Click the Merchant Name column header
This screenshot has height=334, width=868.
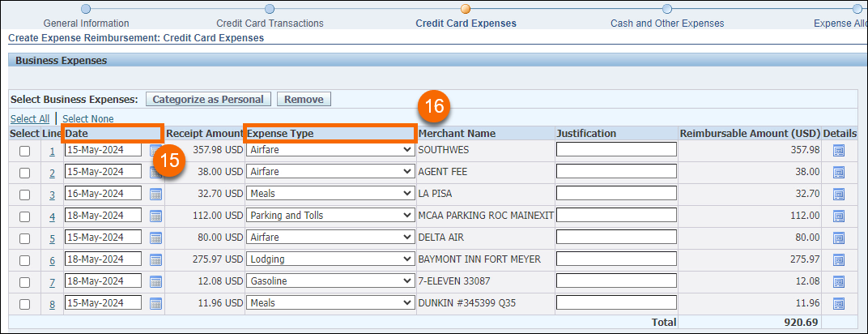point(457,134)
